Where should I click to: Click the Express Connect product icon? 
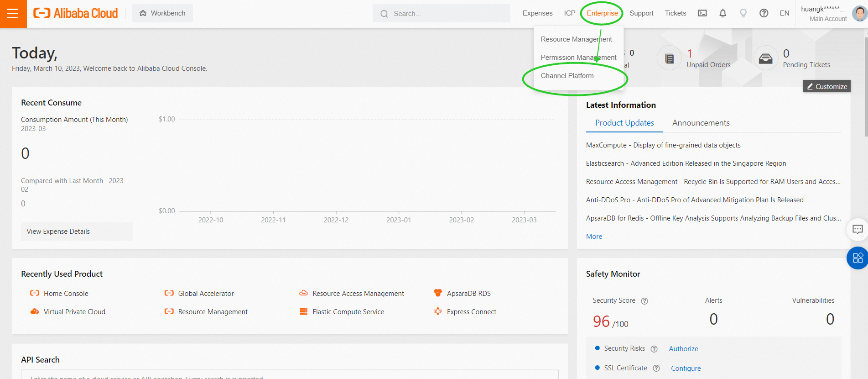click(438, 311)
